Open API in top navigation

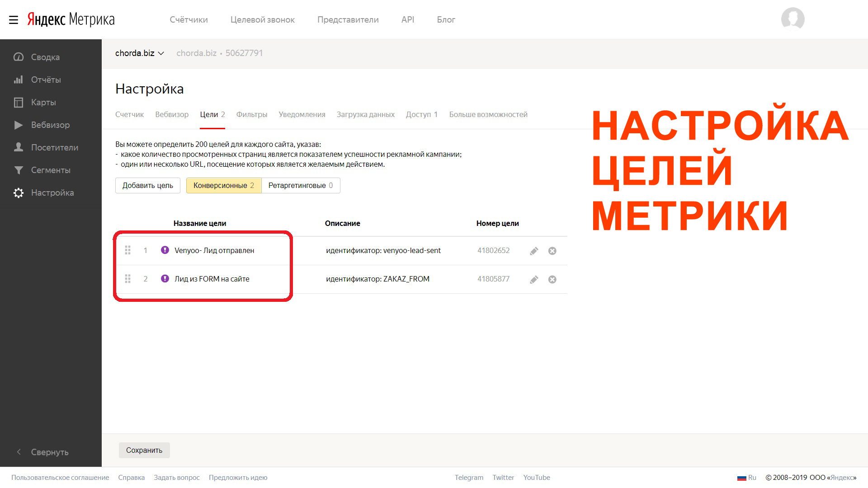[x=408, y=19]
